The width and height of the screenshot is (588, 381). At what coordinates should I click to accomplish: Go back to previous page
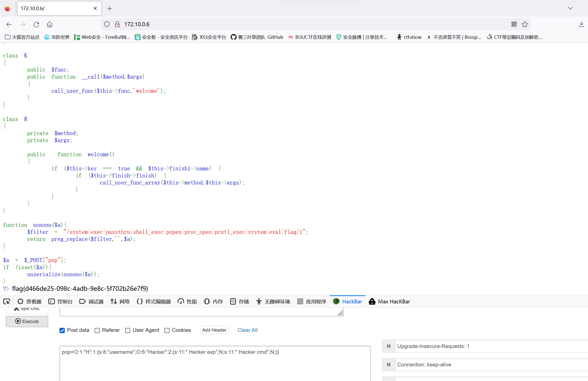click(x=9, y=24)
